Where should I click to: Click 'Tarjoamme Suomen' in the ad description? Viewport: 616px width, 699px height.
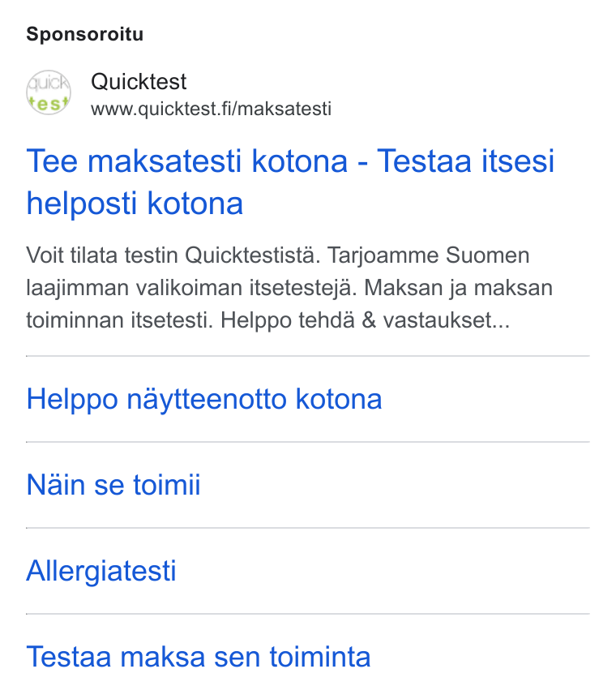click(428, 255)
